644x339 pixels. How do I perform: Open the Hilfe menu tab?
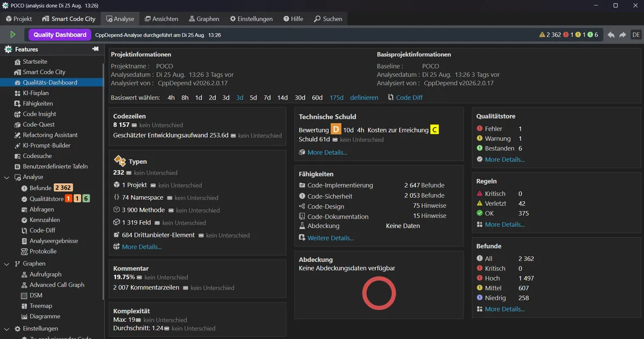click(x=293, y=19)
